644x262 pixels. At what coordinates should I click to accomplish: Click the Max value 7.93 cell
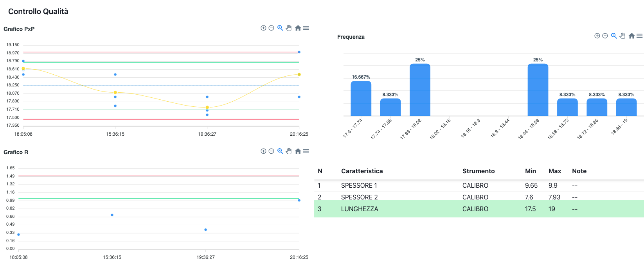pos(554,197)
